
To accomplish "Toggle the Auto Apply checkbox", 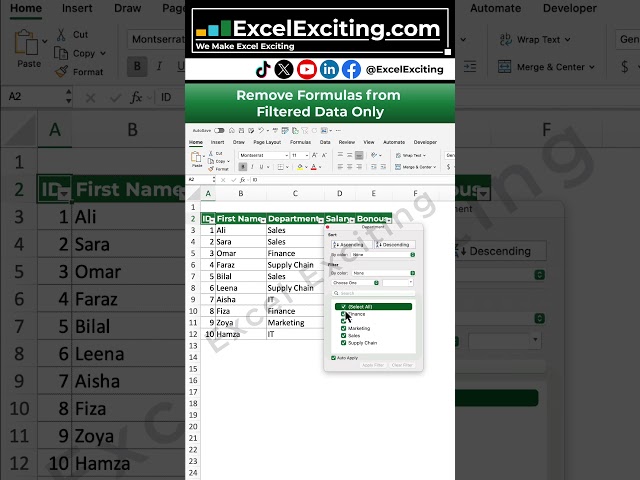I will pyautogui.click(x=333, y=358).
